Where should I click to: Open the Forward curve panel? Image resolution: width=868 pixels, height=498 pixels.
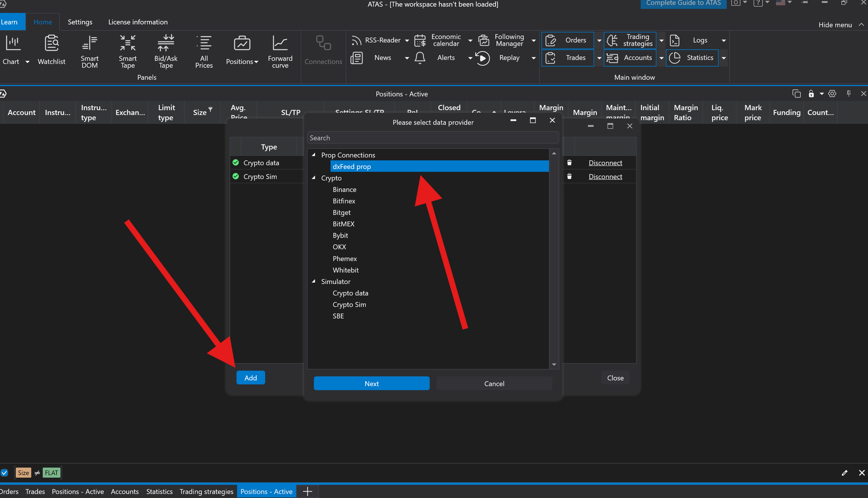[280, 51]
